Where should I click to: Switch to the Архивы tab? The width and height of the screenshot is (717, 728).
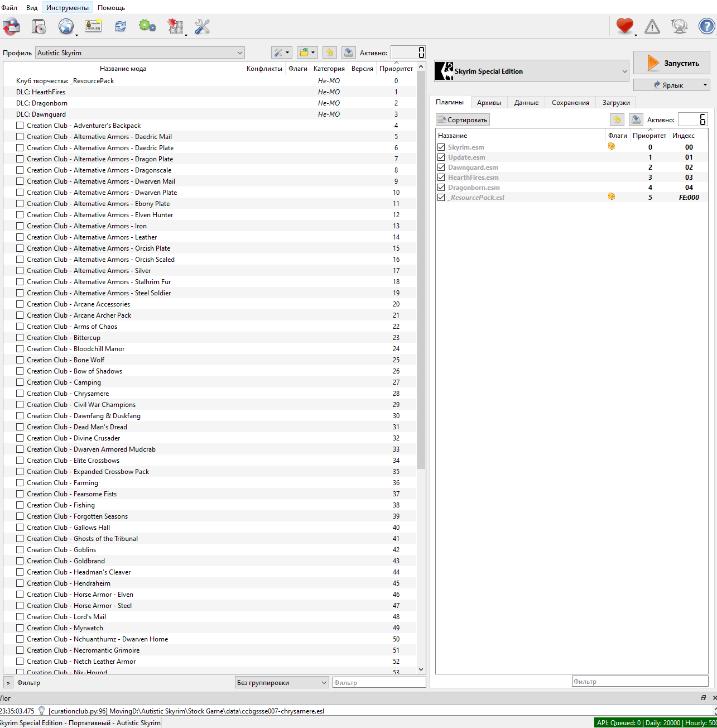pyautogui.click(x=489, y=102)
